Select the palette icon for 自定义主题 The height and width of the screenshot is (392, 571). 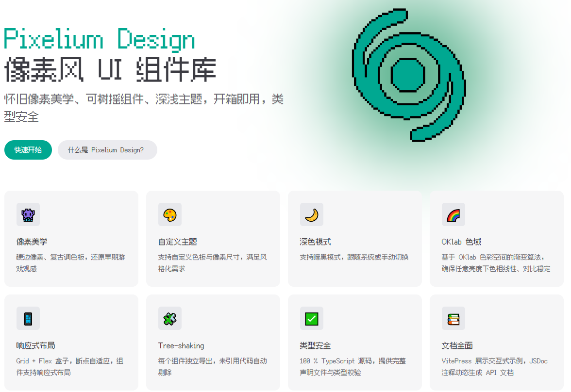point(170,215)
